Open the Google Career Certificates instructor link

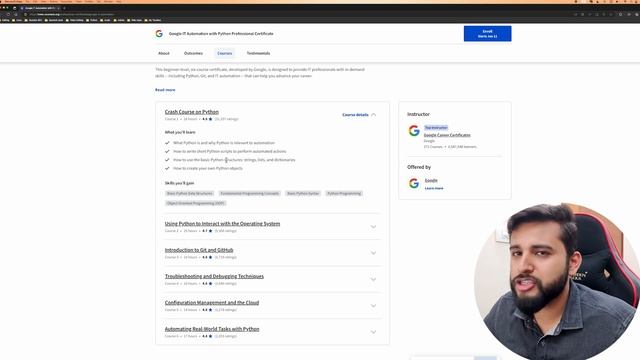point(447,135)
